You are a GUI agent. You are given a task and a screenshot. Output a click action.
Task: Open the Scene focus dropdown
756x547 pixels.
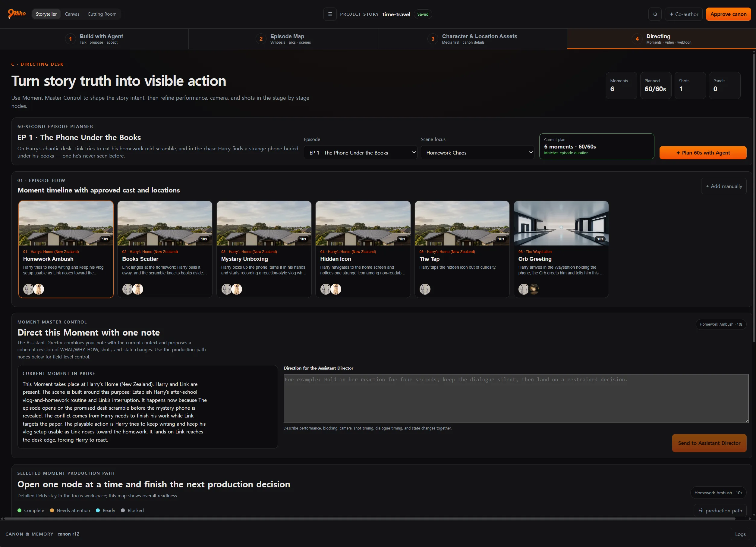click(477, 153)
